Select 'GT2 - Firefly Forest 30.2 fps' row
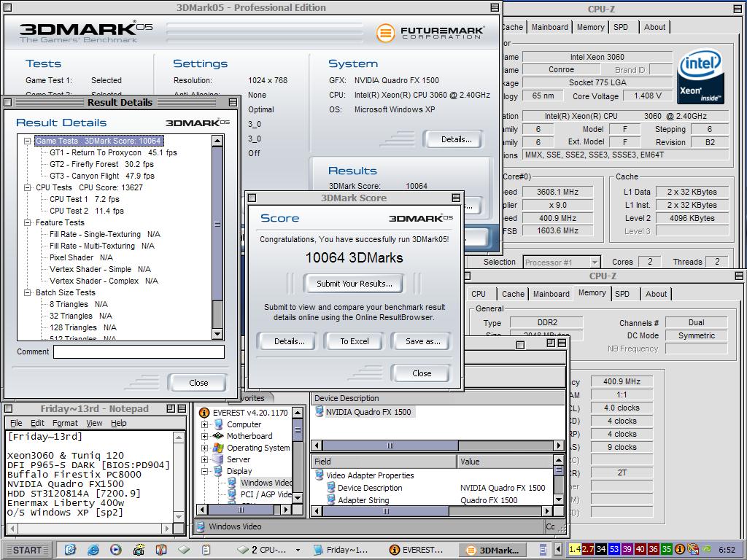The image size is (747, 560). point(101,164)
